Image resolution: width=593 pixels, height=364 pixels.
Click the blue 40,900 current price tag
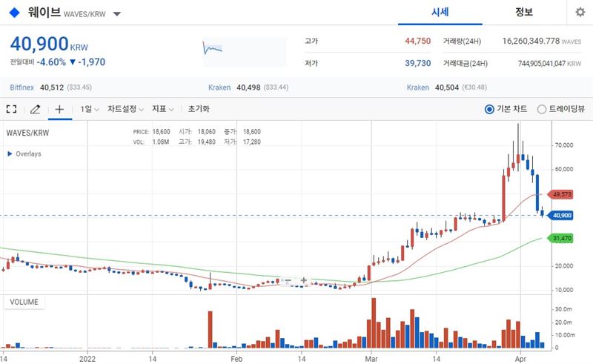563,215
